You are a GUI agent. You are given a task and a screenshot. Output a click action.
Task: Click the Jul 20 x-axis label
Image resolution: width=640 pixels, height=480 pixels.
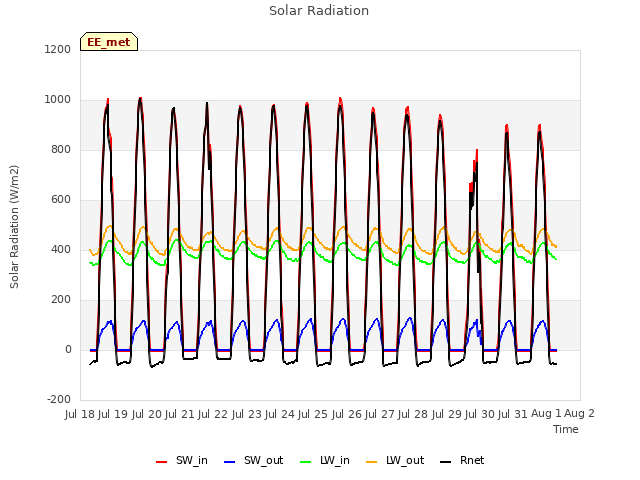[x=147, y=414]
